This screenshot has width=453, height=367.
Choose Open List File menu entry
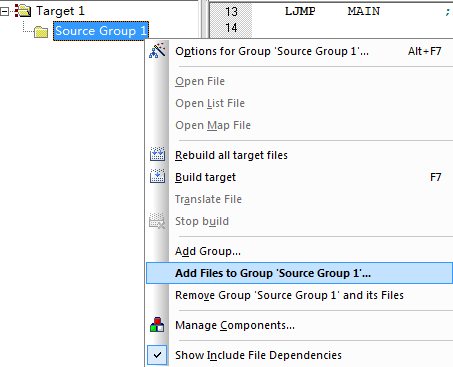click(x=210, y=103)
